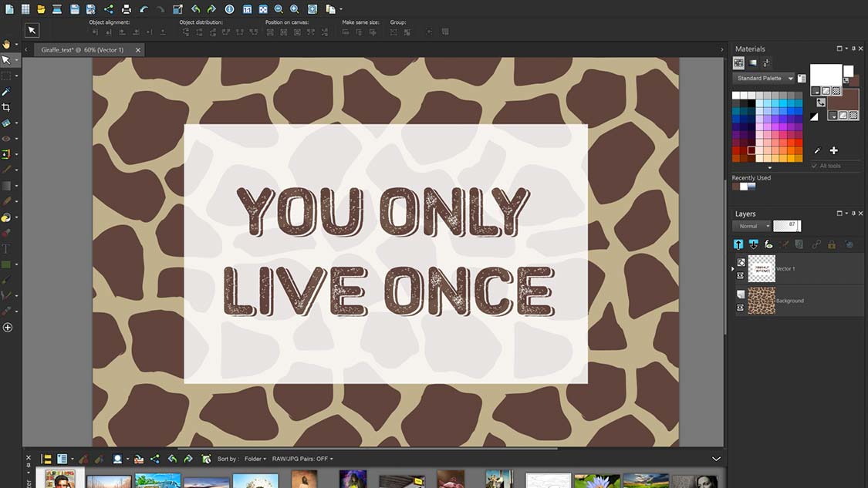The width and height of the screenshot is (868, 488).
Task: Select the Dropper tool
Action: [x=6, y=91]
